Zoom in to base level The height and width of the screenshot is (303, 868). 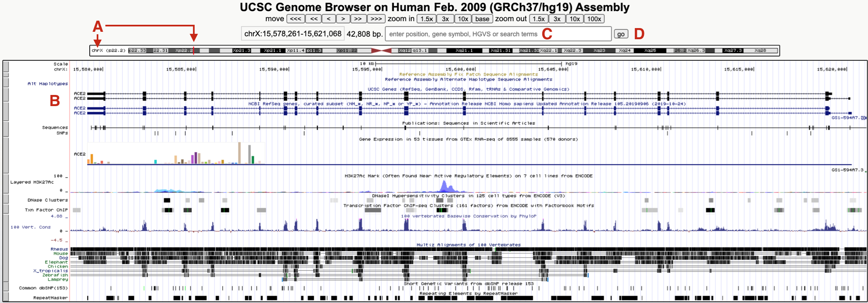click(x=482, y=19)
